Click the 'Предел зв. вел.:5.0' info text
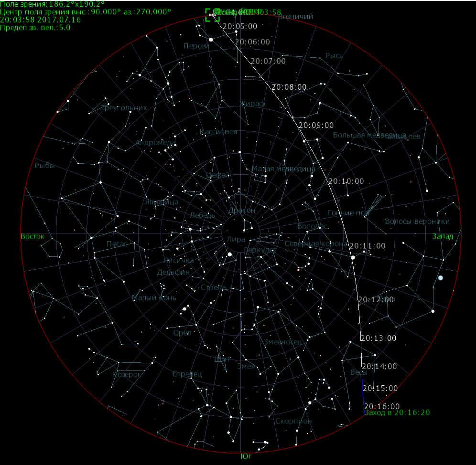 35,28
